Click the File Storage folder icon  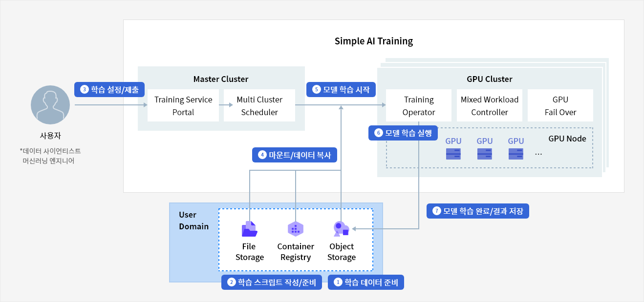coord(250,229)
